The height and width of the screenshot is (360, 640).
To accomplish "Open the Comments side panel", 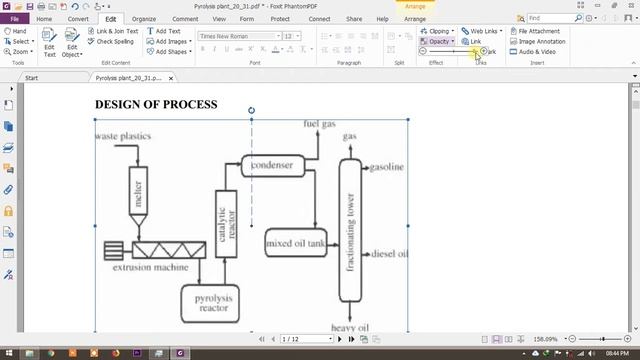I will point(8,169).
